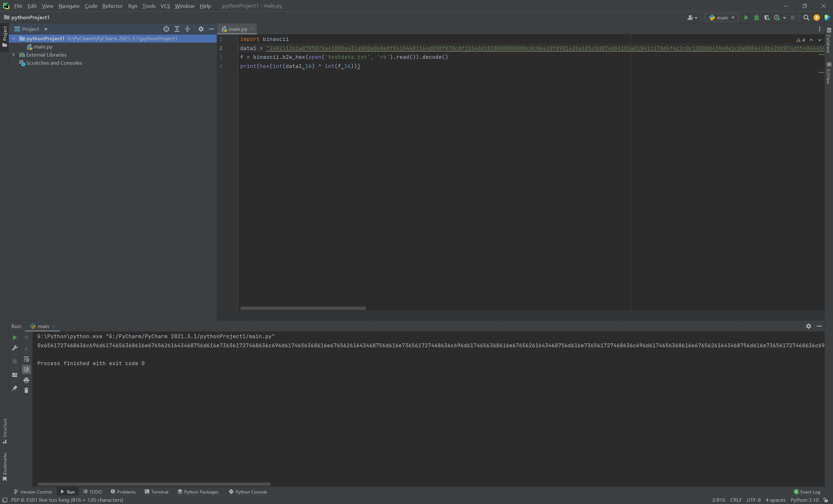
Task: Toggle soft-wrap in Run console
Action: coord(26,359)
